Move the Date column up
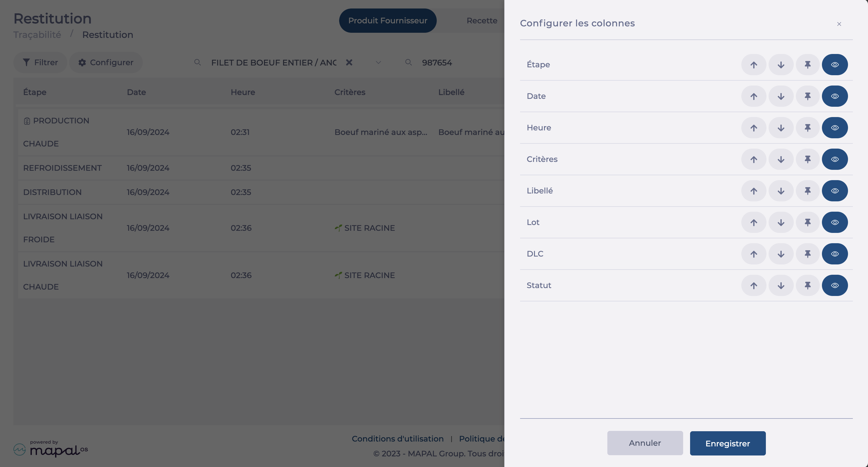868x467 pixels. (754, 96)
